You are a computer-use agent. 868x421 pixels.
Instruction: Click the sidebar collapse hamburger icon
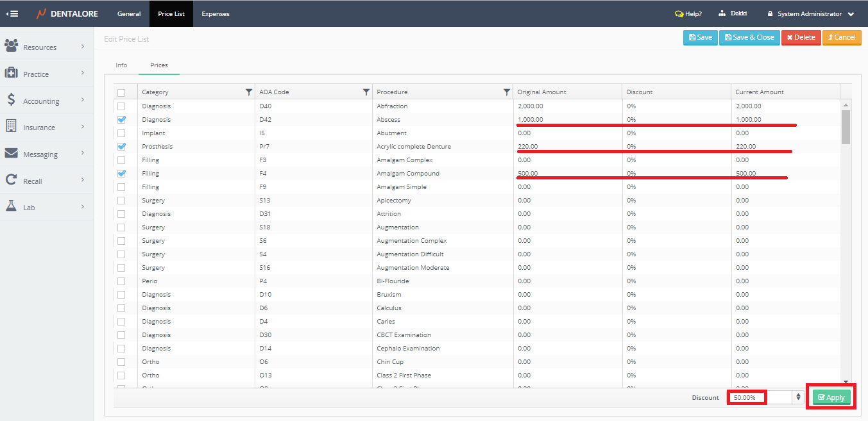12,13
